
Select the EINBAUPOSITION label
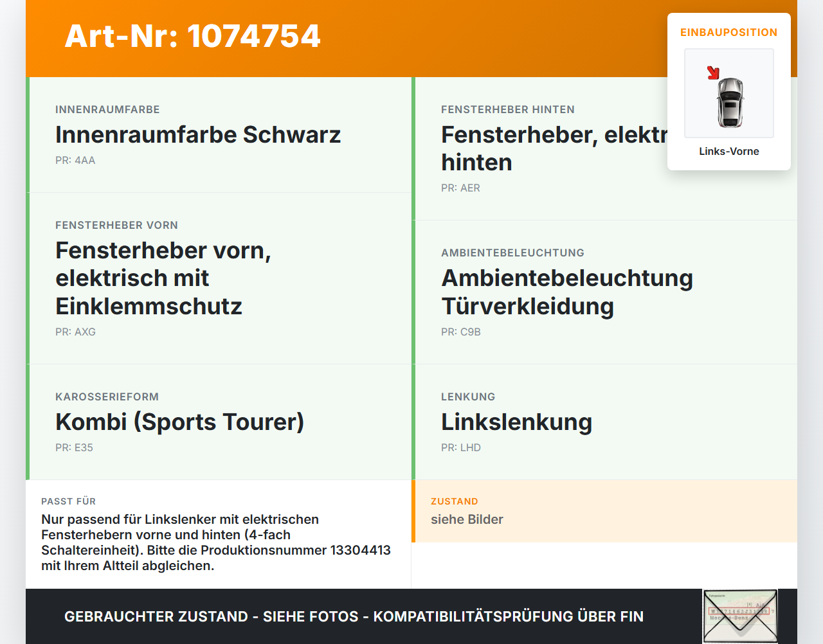729,32
